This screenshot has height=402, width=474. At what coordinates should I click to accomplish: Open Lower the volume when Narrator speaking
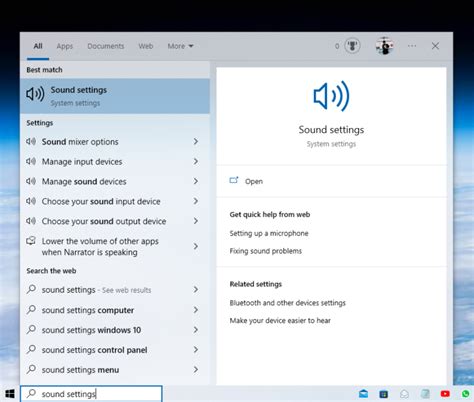[115, 246]
